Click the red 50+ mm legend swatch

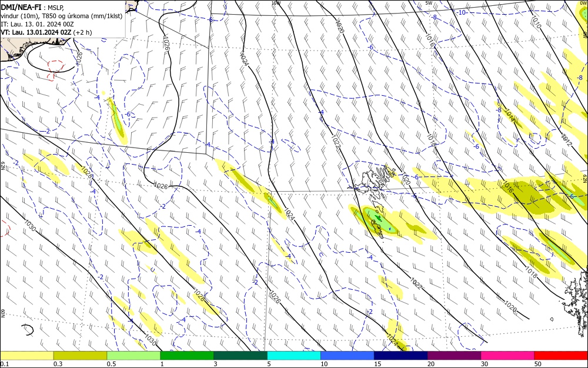(x=561, y=356)
